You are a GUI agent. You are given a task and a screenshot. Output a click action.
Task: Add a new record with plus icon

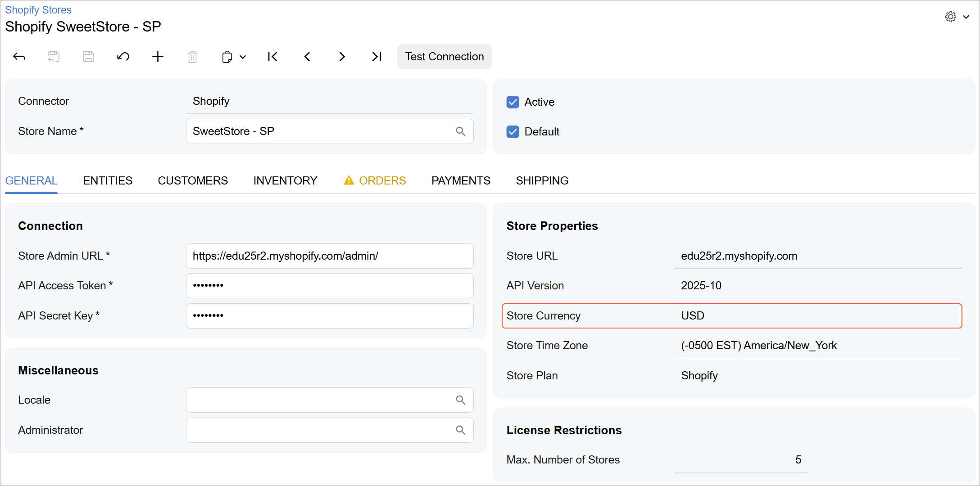coord(158,57)
